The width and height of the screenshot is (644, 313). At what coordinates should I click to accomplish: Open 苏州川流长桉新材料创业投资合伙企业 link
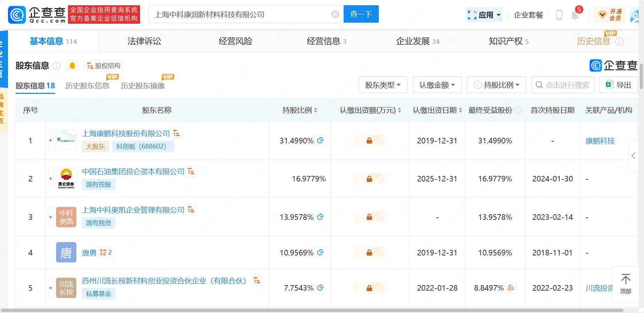pyautogui.click(x=164, y=281)
